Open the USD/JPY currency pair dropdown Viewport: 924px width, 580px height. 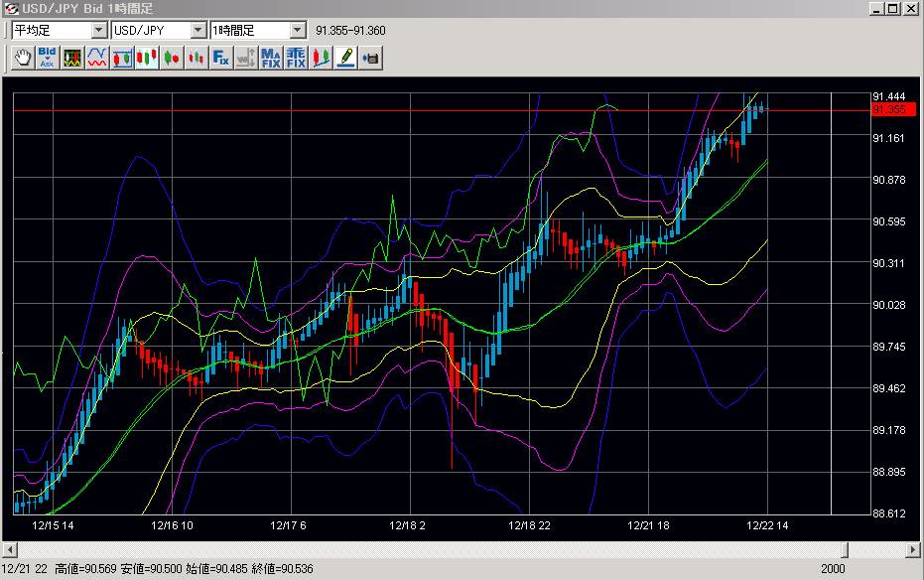(198, 30)
